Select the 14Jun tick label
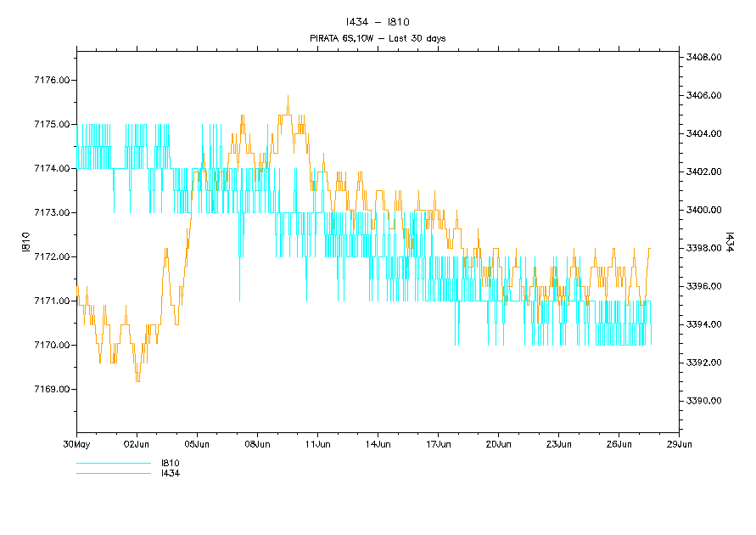 click(x=378, y=443)
